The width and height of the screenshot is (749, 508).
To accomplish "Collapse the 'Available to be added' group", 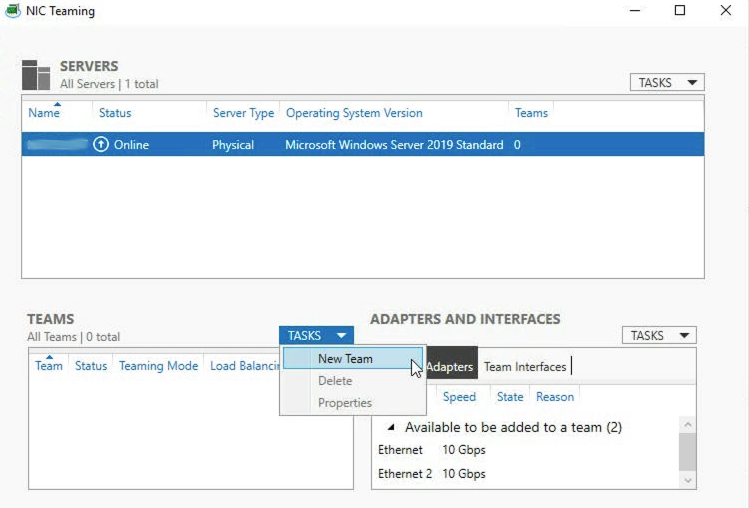I will point(391,428).
